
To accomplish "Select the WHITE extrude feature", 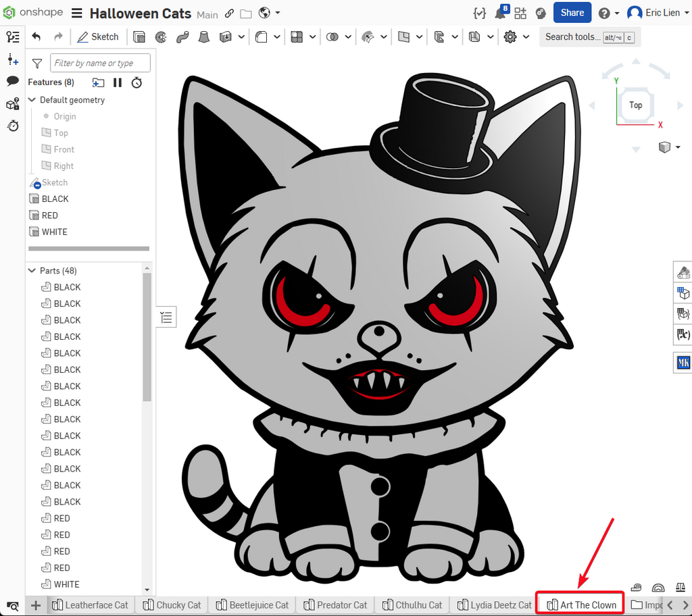I will (54, 232).
